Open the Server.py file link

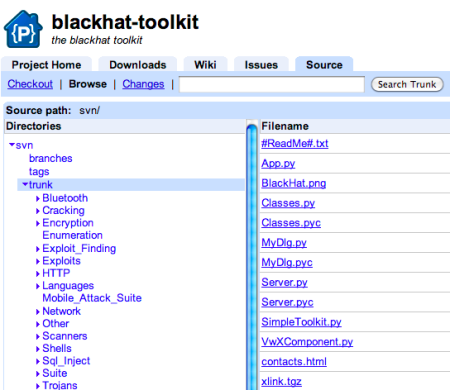284,283
